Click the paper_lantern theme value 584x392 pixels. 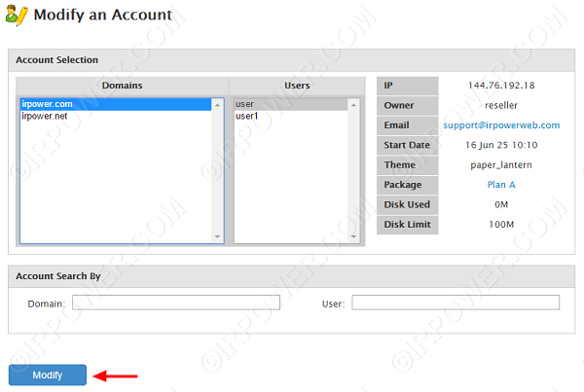pos(501,164)
